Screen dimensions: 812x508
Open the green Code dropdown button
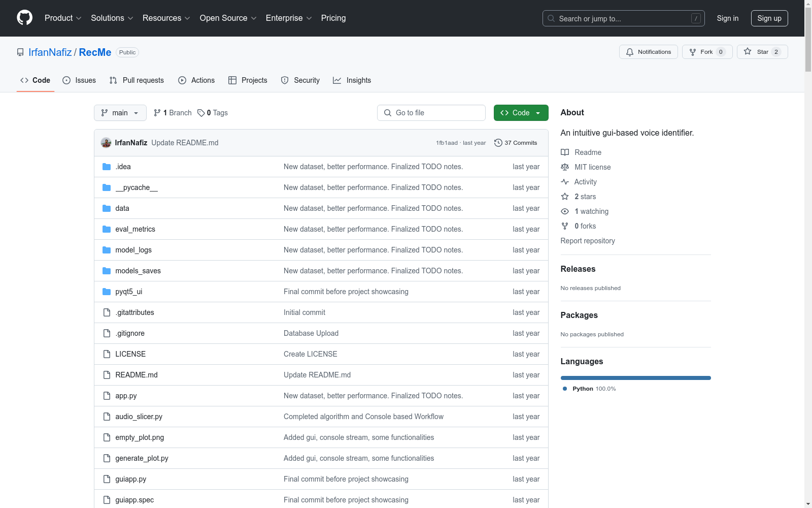[521, 113]
